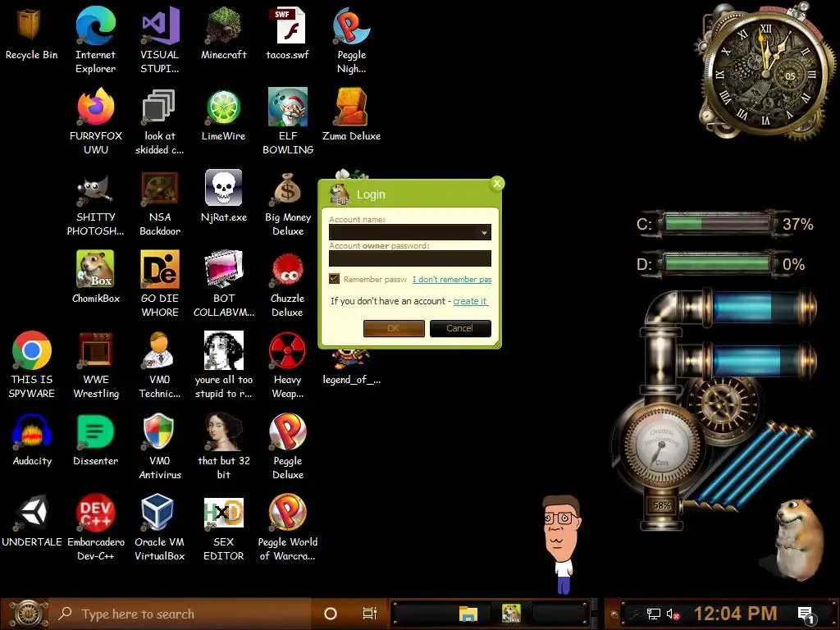Launch the Heavy Weap... icon
This screenshot has width=840, height=630.
[x=288, y=350]
